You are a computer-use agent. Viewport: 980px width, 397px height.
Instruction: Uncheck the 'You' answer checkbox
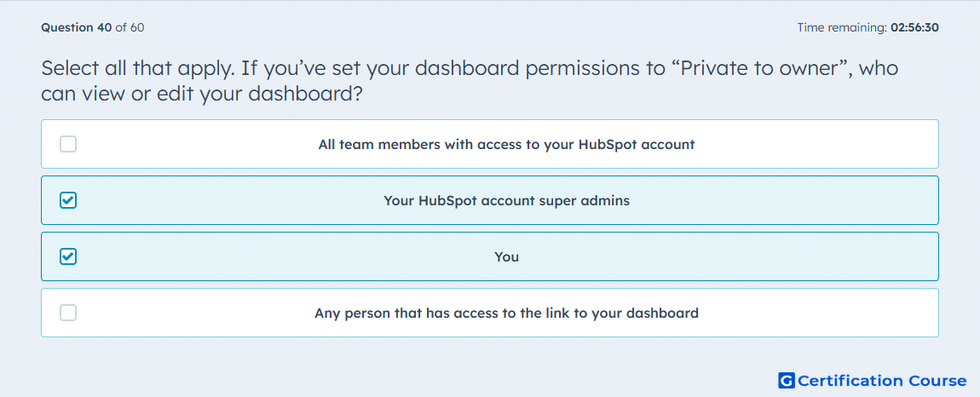tap(68, 257)
